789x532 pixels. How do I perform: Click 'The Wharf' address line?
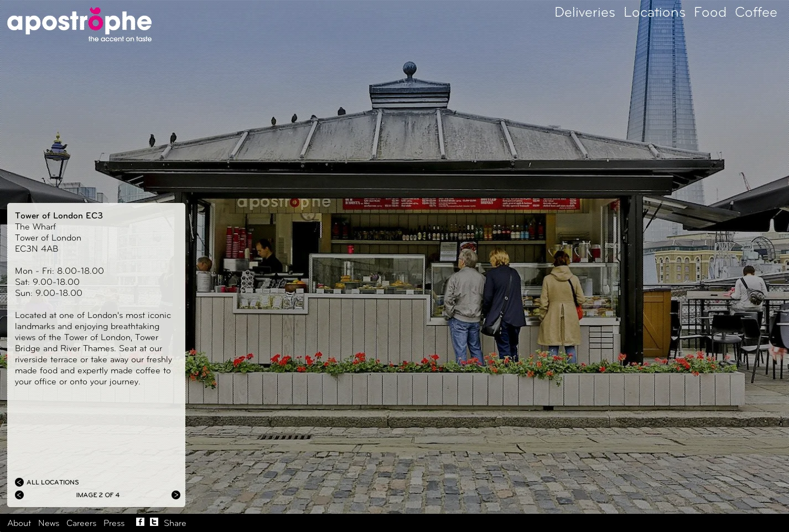(x=35, y=227)
